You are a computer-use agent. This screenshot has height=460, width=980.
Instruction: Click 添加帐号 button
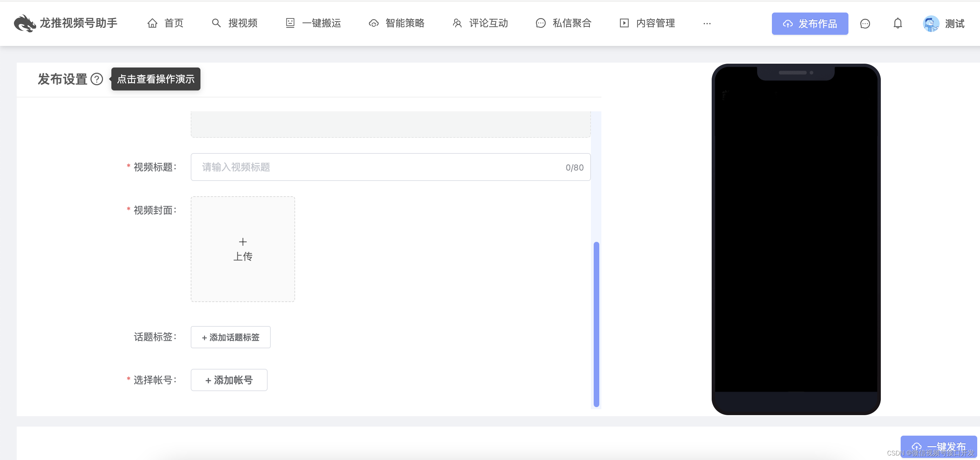[x=229, y=380]
